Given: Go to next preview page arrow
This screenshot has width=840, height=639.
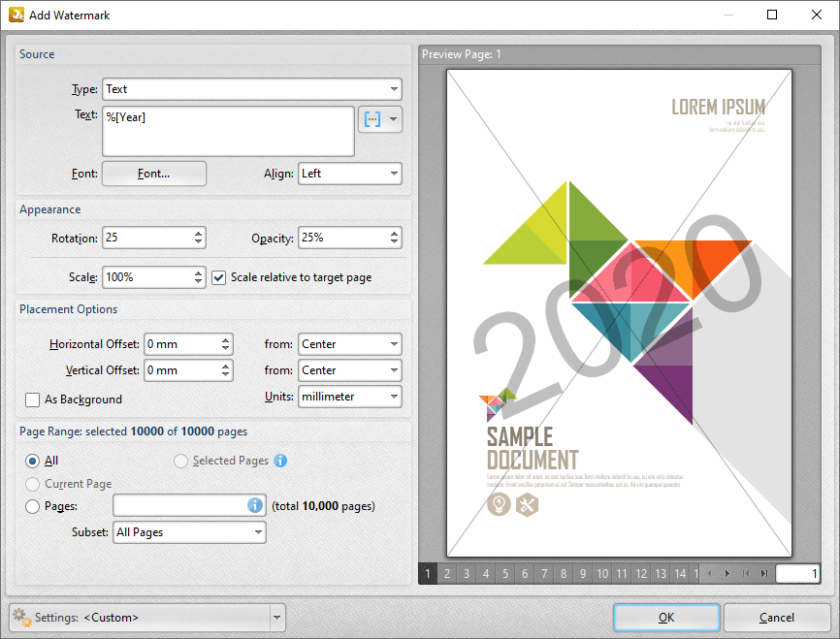Looking at the screenshot, I should coord(727,574).
